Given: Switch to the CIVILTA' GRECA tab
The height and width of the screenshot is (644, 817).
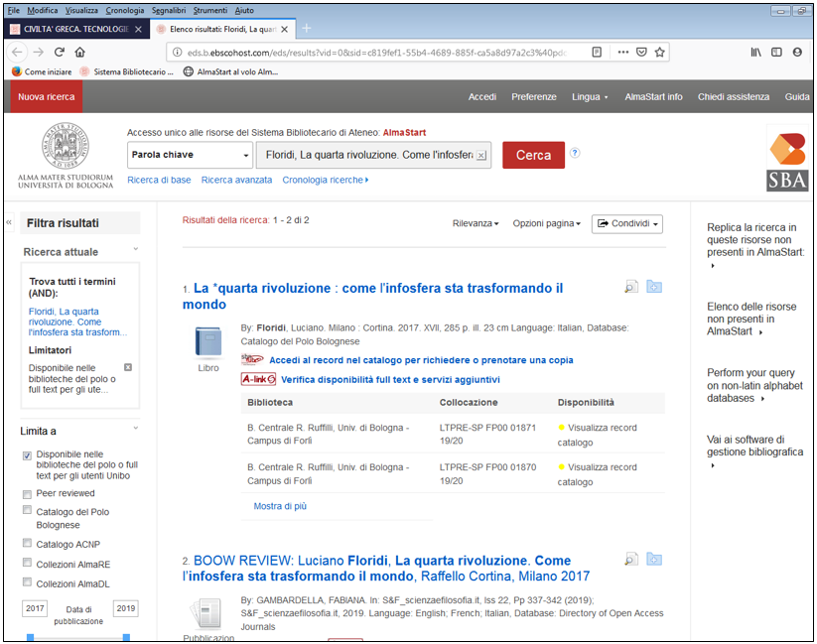Looking at the screenshot, I should (69, 29).
